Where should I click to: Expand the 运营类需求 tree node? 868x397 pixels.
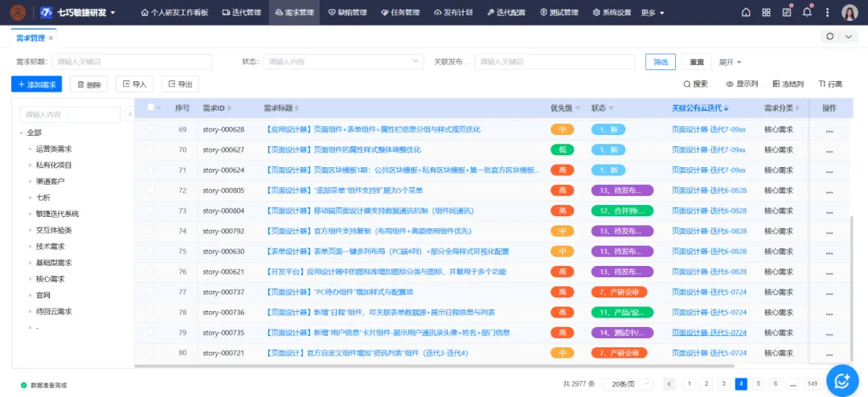pyautogui.click(x=31, y=149)
